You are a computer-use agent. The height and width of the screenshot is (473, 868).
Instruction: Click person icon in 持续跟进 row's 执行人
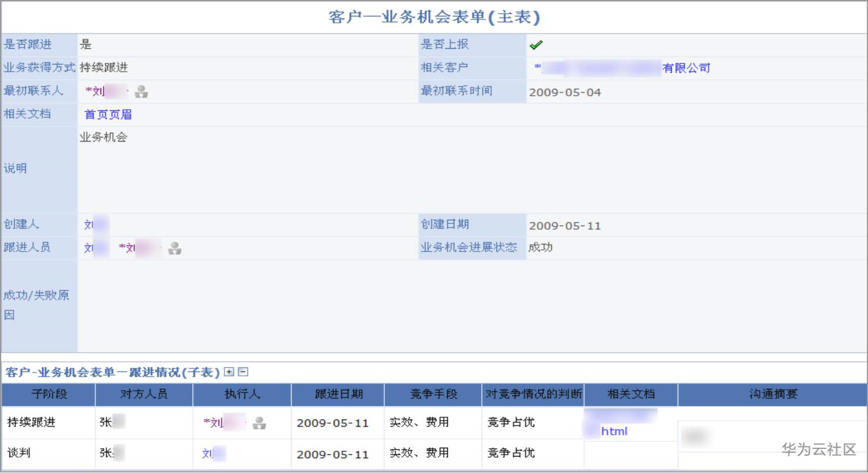click(x=259, y=422)
